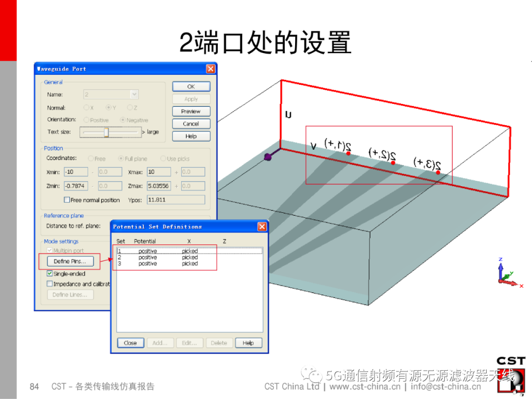Click the Waveguide Port title bar icon
The width and height of the screenshot is (532, 399).
(38, 68)
